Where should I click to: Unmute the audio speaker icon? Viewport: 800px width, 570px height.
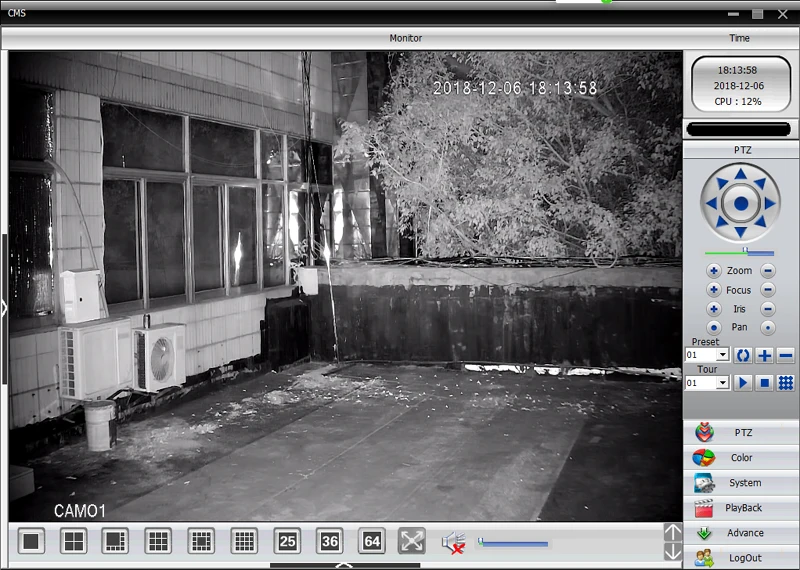coord(453,542)
